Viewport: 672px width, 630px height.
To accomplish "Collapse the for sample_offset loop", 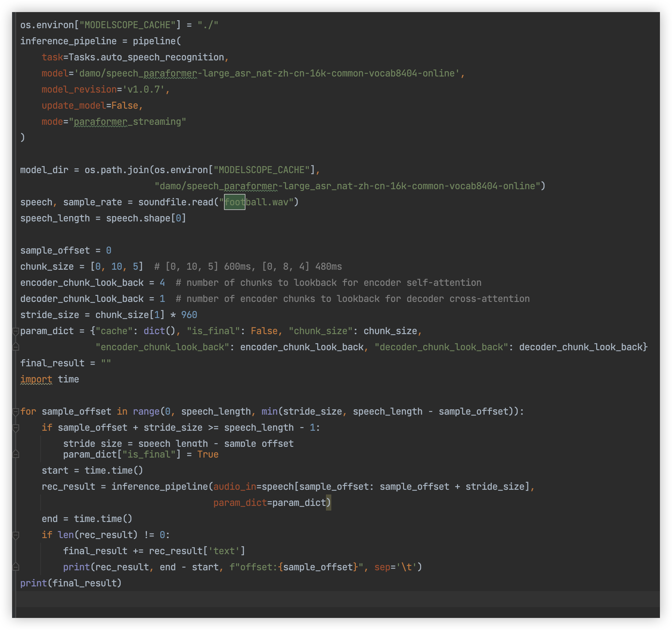I will coord(15,412).
